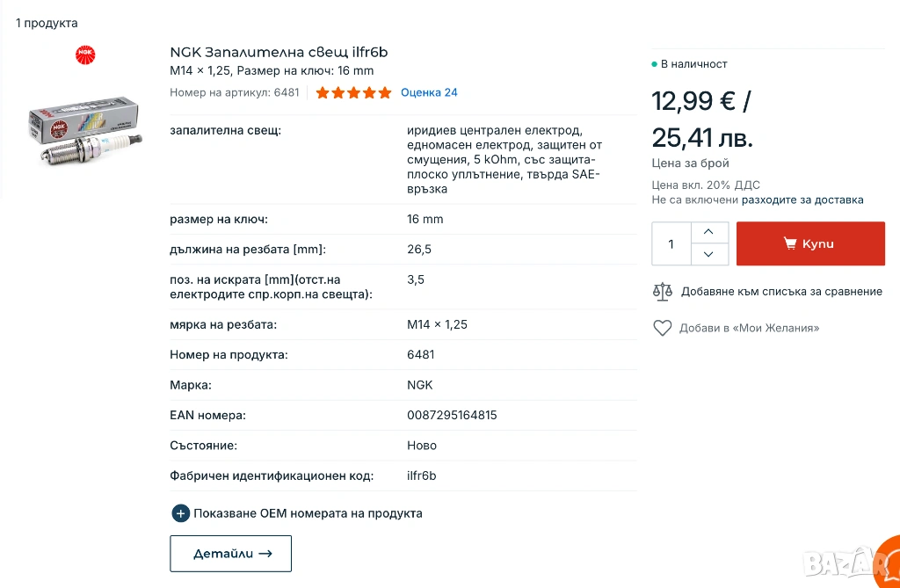Viewport: 900px width, 588px height.
Task: Decrease quantity with the down arrow
Action: [x=709, y=254]
